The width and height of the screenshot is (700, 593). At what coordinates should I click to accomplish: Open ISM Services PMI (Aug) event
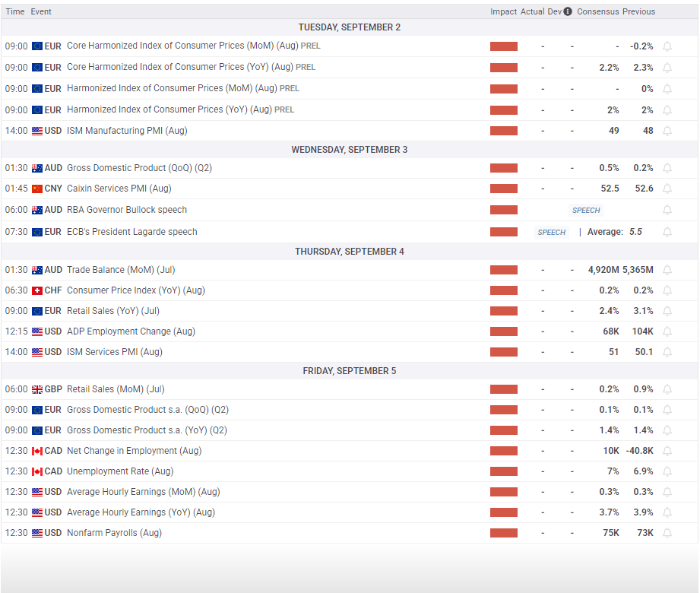(x=115, y=352)
